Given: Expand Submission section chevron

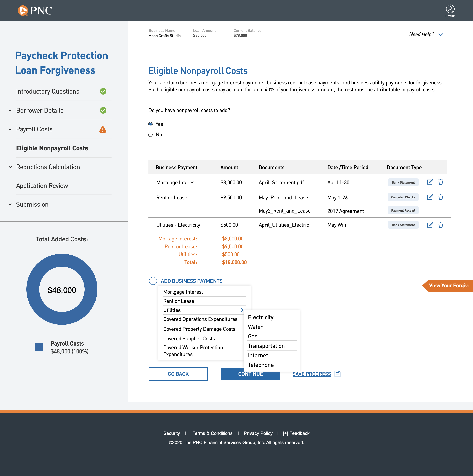Looking at the screenshot, I should tap(10, 204).
